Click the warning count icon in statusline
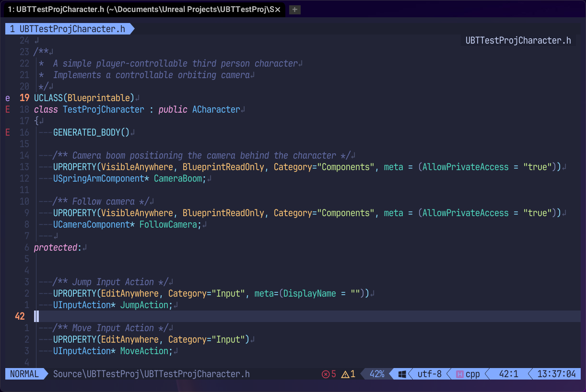This screenshot has width=586, height=392. point(345,374)
